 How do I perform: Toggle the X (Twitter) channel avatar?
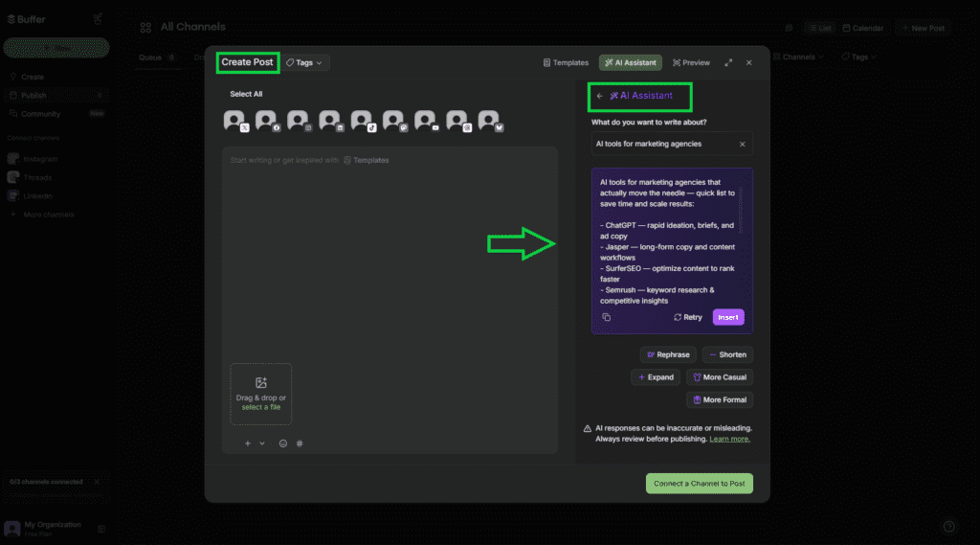point(235,120)
